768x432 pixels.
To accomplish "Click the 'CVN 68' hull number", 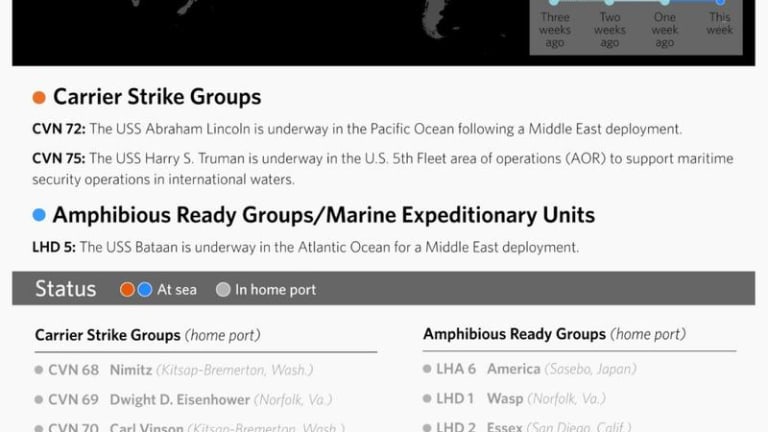I will coord(73,370).
